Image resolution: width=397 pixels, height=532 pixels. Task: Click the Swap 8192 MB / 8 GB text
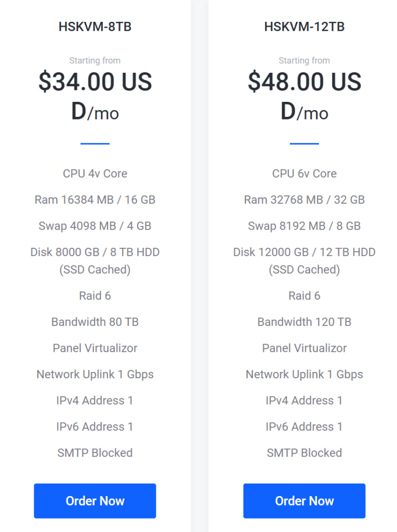coord(304,226)
